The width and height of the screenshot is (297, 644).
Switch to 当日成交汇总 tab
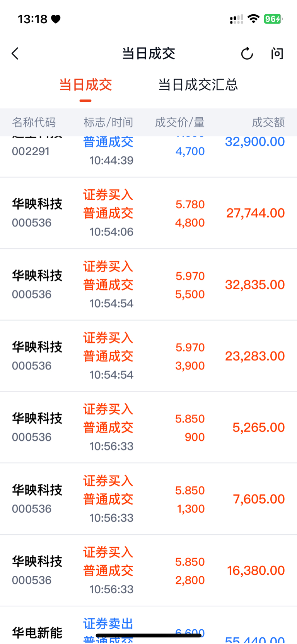tap(198, 84)
